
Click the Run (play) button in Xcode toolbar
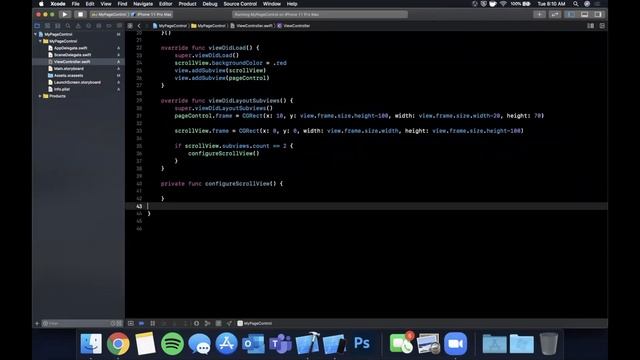(x=64, y=14)
